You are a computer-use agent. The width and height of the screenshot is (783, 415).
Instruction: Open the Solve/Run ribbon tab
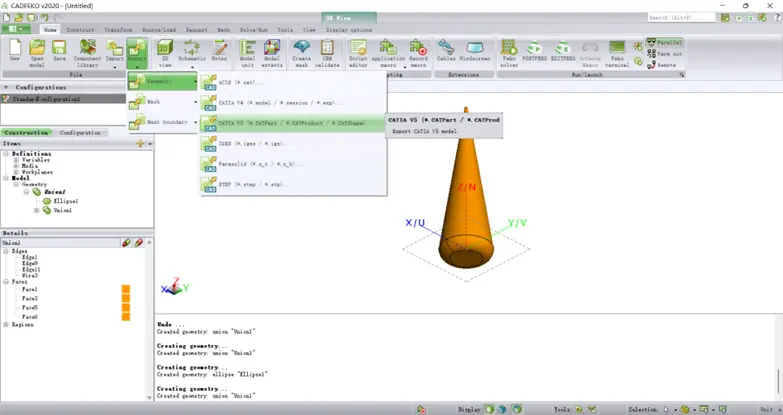click(254, 30)
